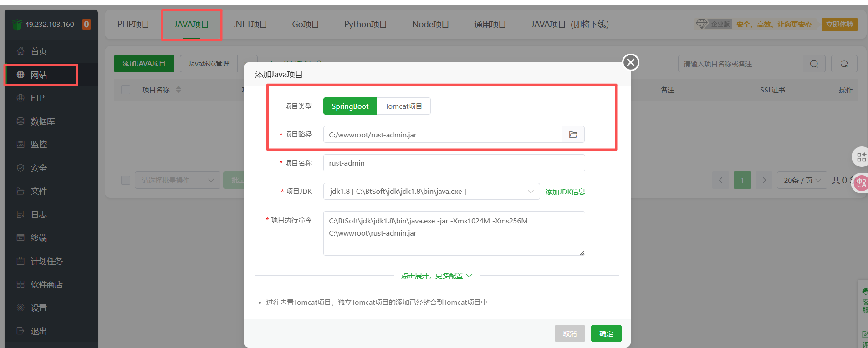Open the 项目JDK version dropdown

coord(431,192)
